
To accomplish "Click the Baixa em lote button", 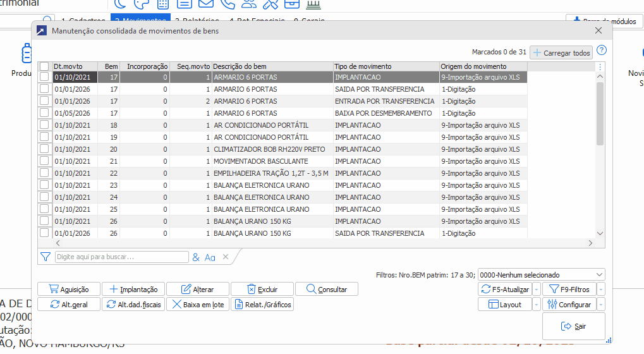I will point(198,304).
